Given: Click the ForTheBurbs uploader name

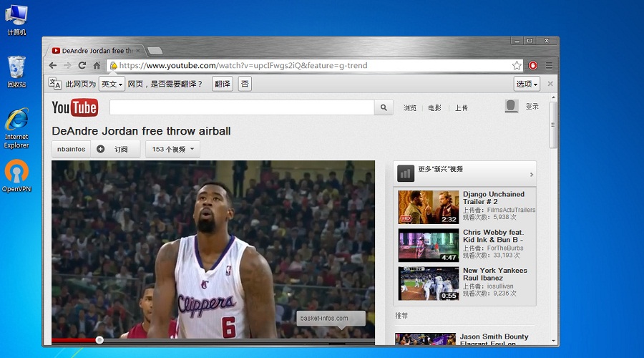Looking at the screenshot, I should [x=505, y=248].
